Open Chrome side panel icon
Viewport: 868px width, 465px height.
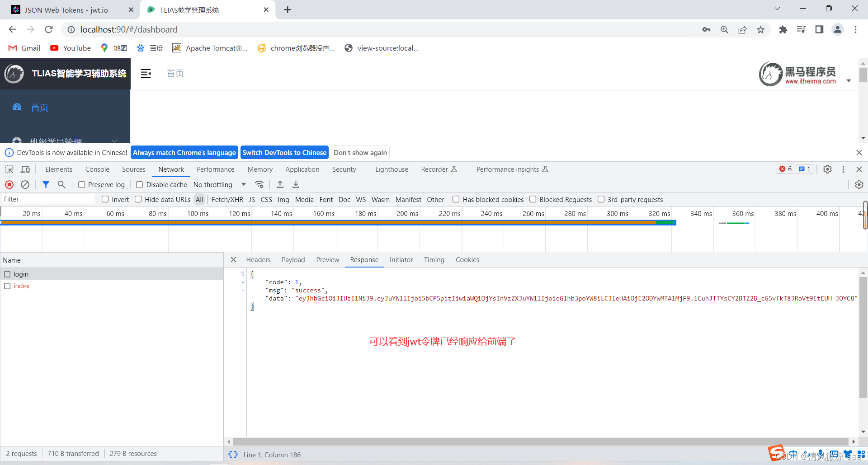(819, 29)
